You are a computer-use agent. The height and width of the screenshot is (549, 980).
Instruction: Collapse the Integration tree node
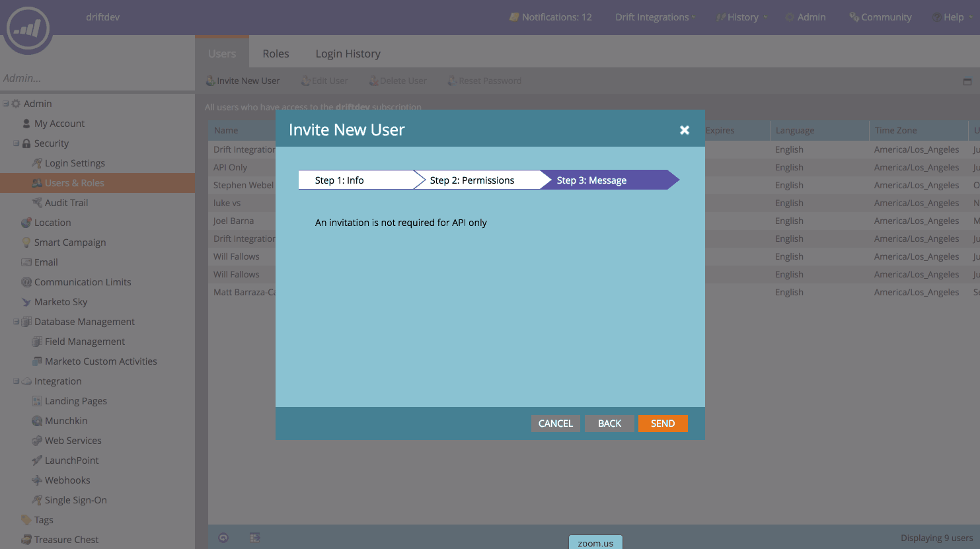(16, 381)
